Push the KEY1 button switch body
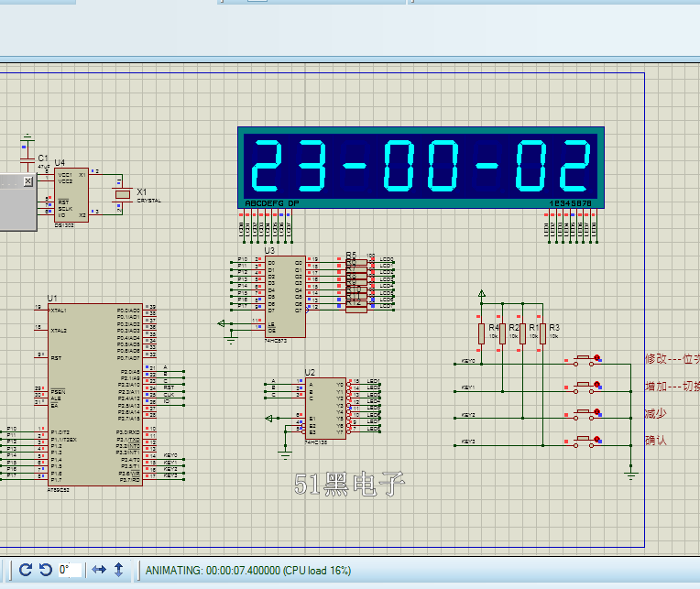 point(584,387)
